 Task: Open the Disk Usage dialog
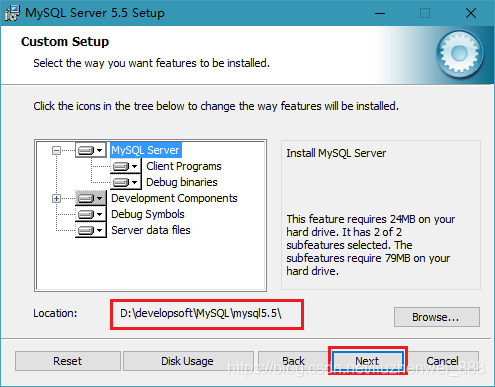188,361
